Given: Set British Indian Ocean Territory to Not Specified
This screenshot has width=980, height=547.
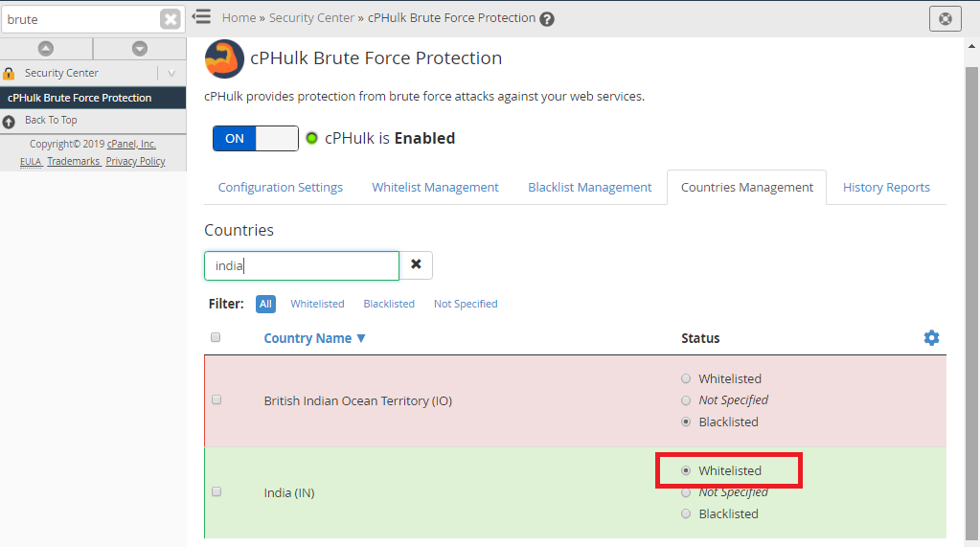Looking at the screenshot, I should (686, 400).
